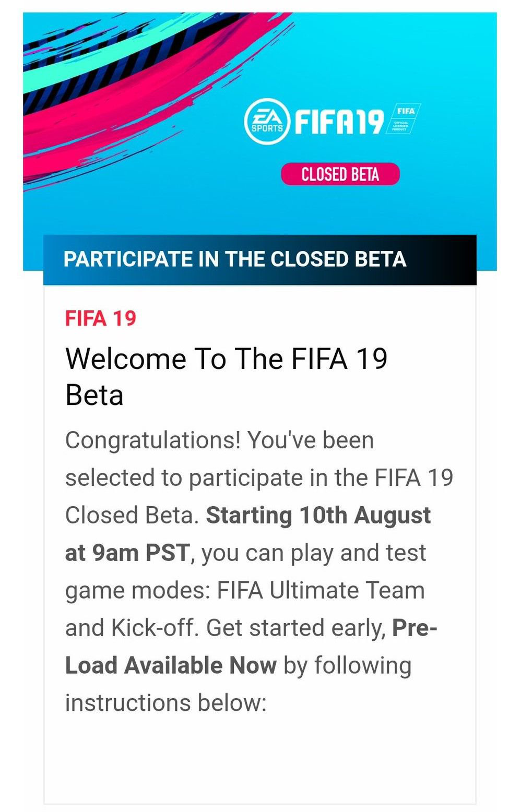Click the PARTICIPATE IN THE CLOSED BETA bar
Viewport: 509px width, 812px height.
(x=260, y=259)
